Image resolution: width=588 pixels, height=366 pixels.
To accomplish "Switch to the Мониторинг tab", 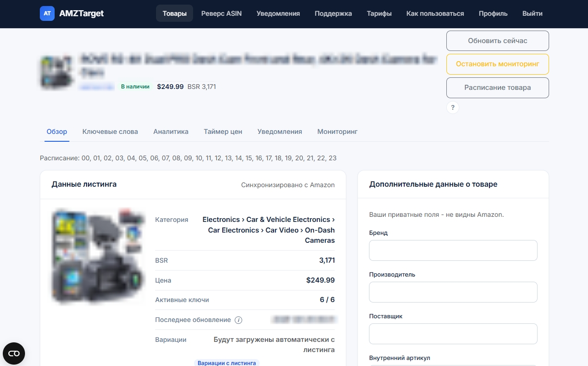I will (x=338, y=132).
